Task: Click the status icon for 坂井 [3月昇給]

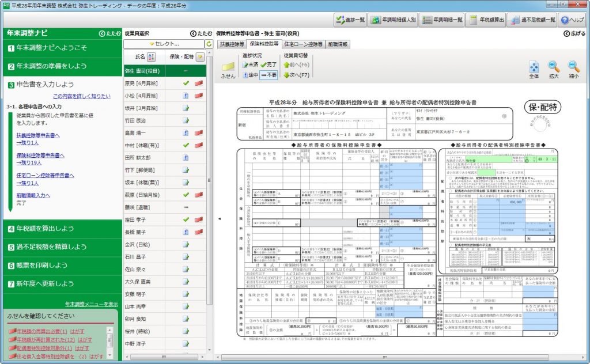Action: pos(186,108)
